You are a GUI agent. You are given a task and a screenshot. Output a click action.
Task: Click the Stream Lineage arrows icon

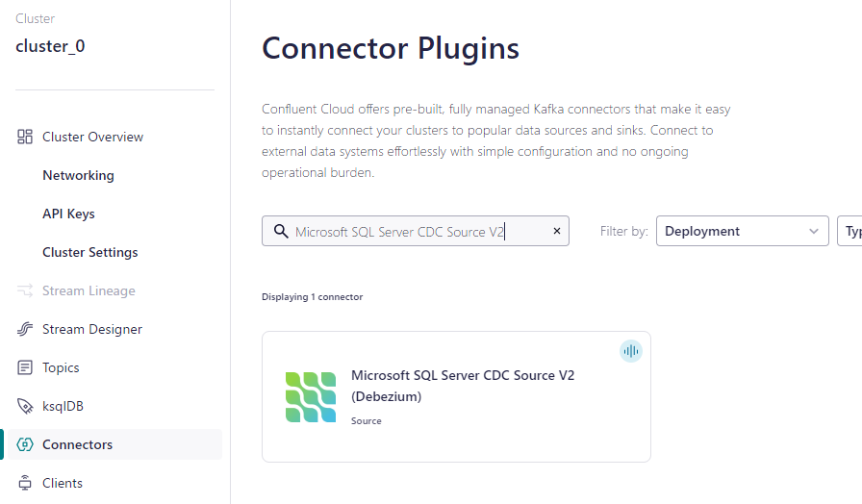25,290
